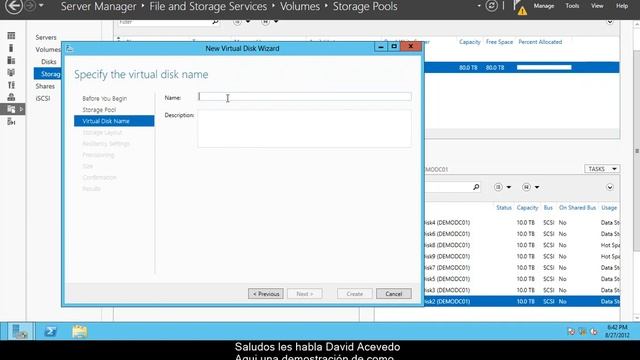
Task: Click the role icon directly below All Servers
Action: [x=11, y=73]
